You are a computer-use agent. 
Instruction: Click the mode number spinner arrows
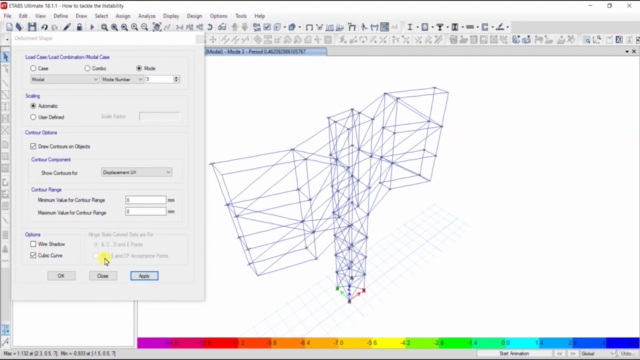point(176,79)
